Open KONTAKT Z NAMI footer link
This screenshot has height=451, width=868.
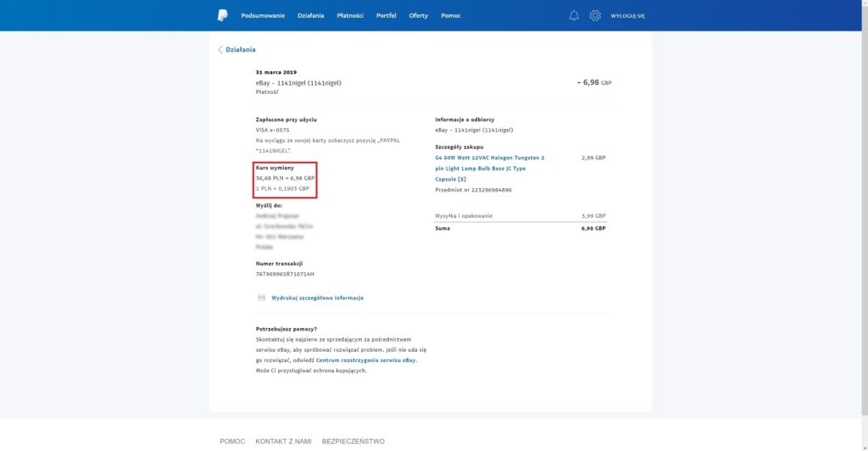pos(283,441)
